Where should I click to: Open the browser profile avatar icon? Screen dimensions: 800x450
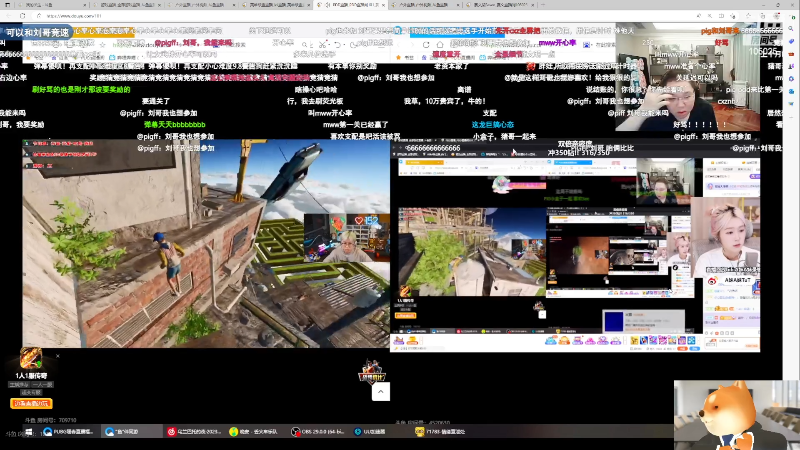coord(777,16)
